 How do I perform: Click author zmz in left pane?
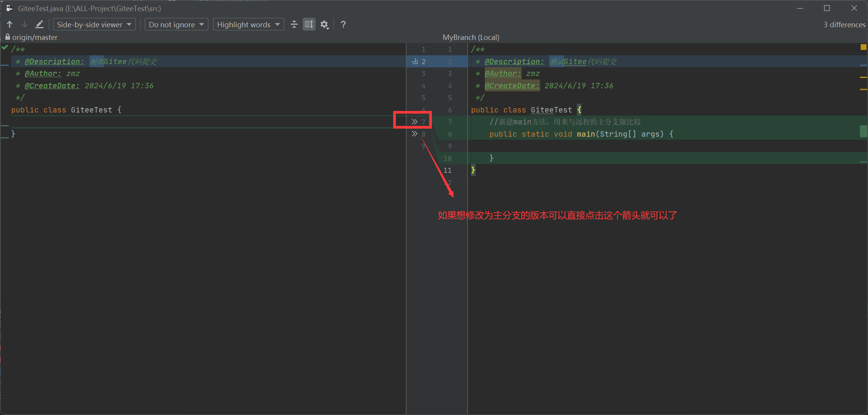click(x=73, y=73)
